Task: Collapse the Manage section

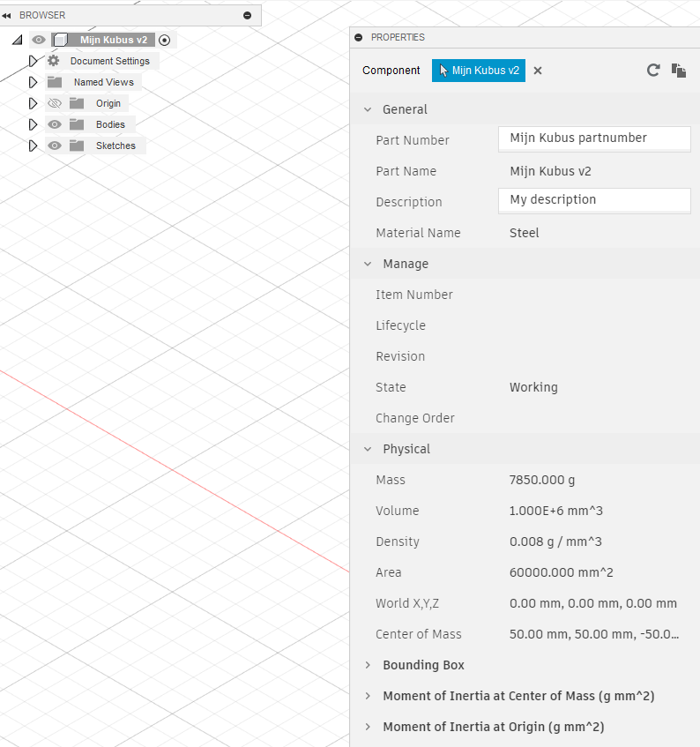Action: coord(368,264)
